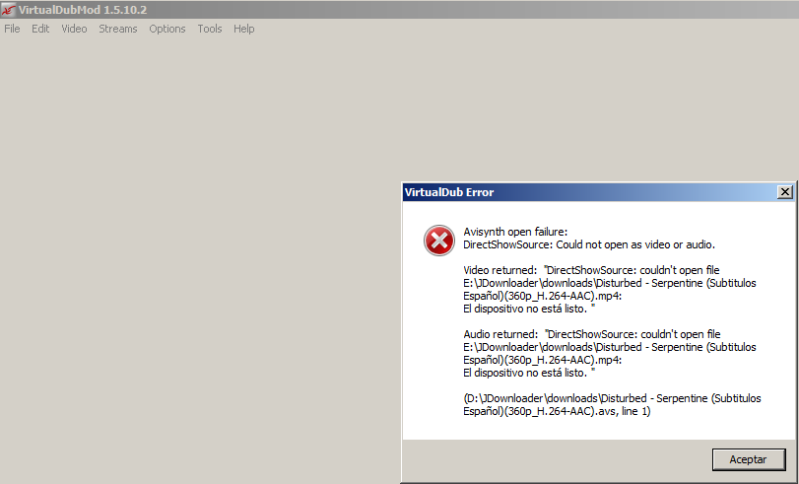Open the Tools menu
Screen dimensions: 799x484
point(210,29)
